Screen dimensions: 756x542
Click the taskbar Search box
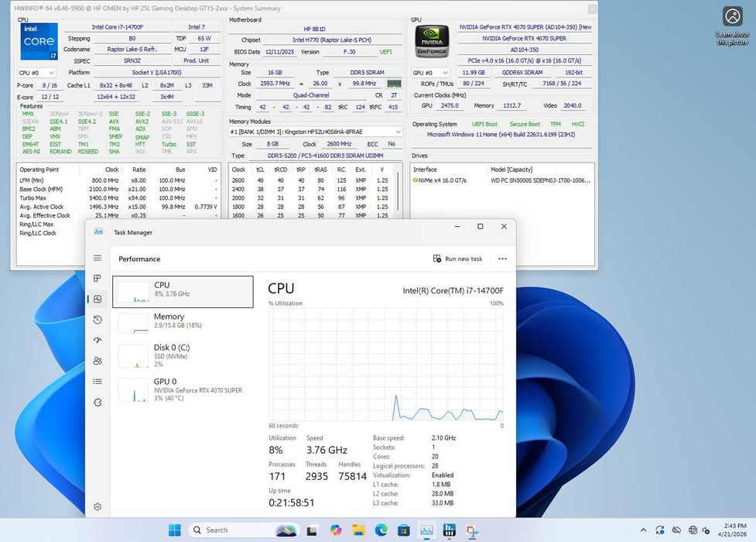pyautogui.click(x=244, y=530)
